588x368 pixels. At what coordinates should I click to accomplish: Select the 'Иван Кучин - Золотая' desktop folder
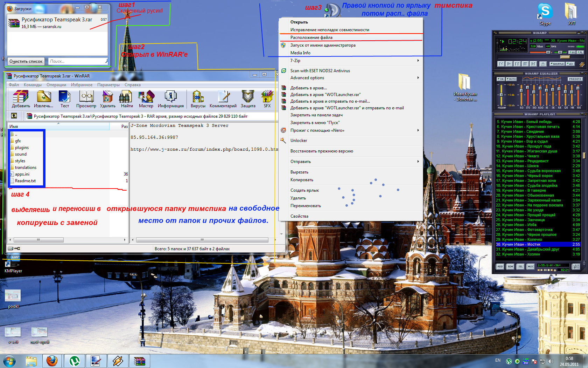click(x=465, y=87)
